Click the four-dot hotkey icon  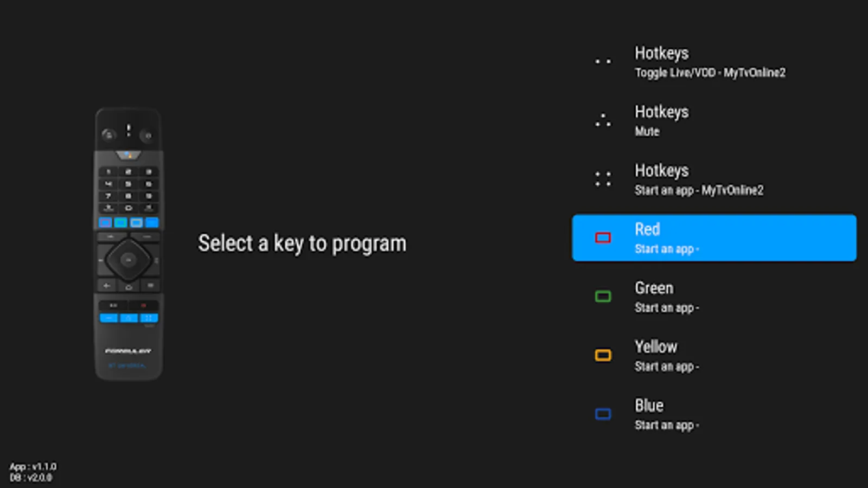pos(603,179)
